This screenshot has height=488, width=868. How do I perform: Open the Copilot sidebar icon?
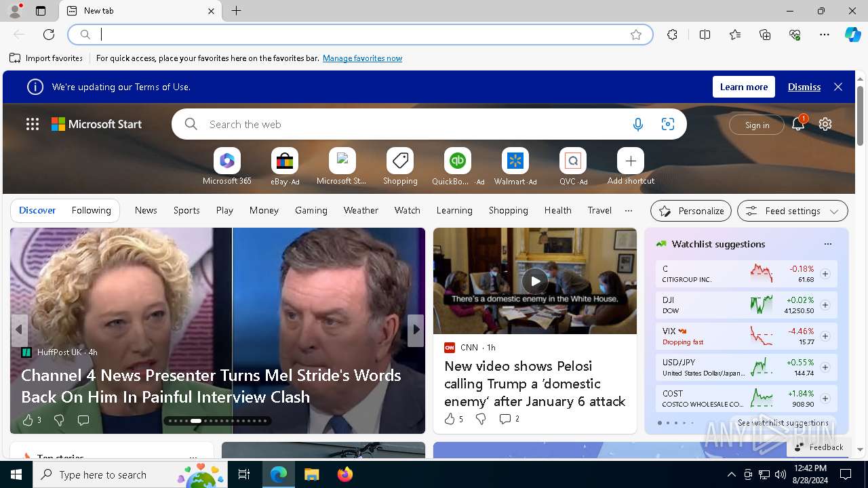pos(852,35)
